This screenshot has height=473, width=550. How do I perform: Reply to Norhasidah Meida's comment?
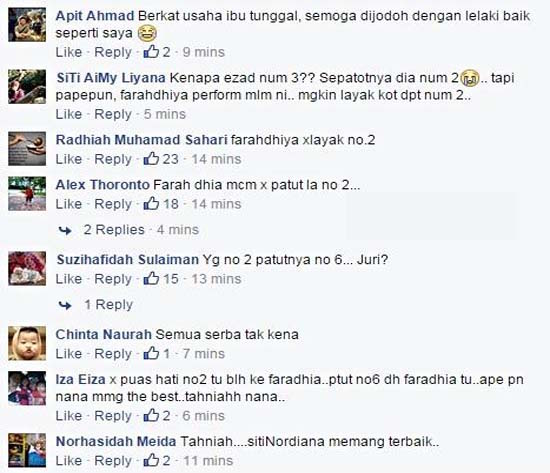click(113, 461)
